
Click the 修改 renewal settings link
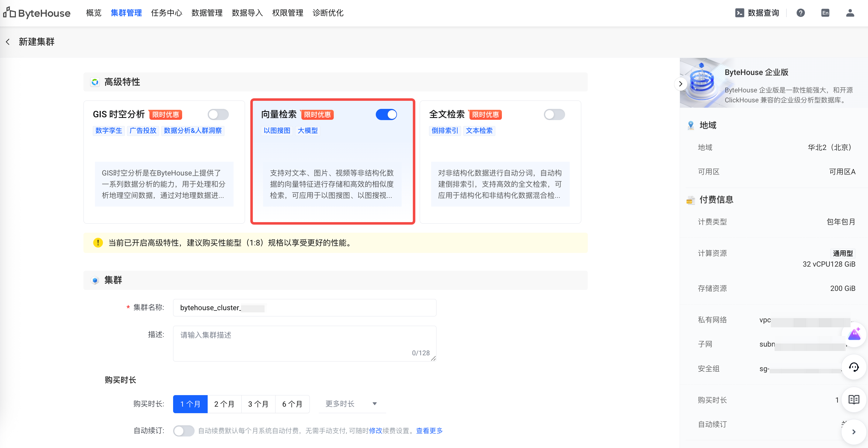(375, 431)
